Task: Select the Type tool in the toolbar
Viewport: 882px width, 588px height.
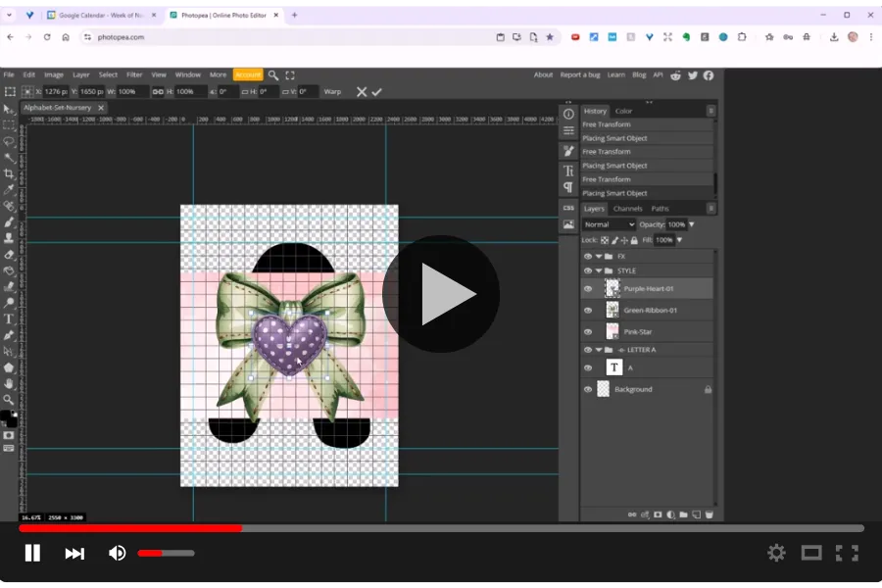Action: pyautogui.click(x=9, y=318)
